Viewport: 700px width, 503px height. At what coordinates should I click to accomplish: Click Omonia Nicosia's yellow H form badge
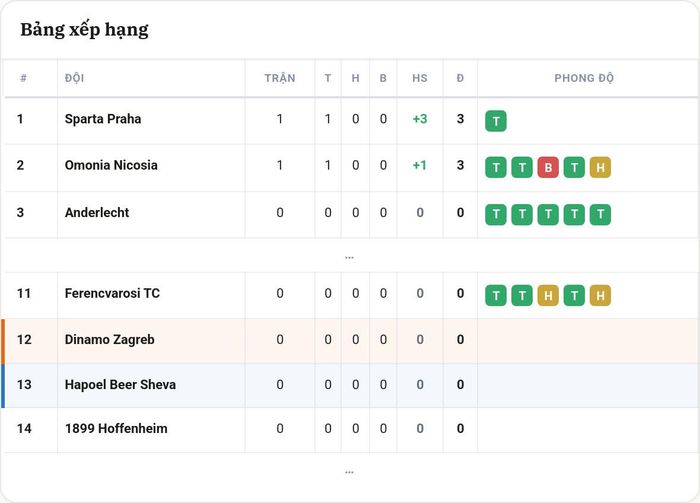[x=600, y=167]
